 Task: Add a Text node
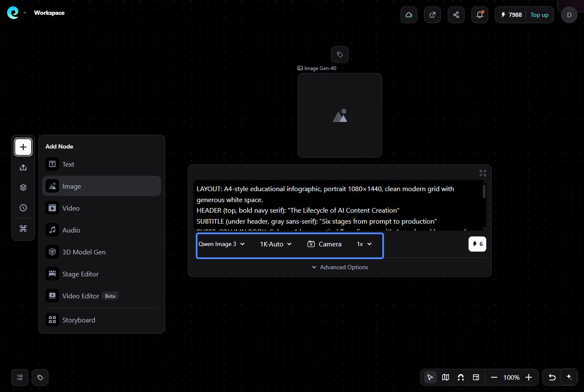click(x=102, y=164)
